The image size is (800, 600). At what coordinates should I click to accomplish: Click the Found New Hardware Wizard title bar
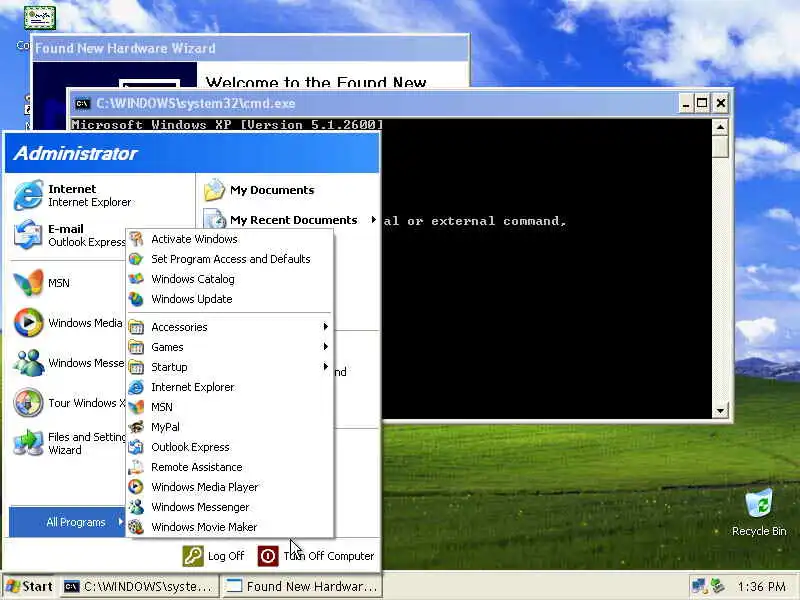pyautogui.click(x=250, y=48)
